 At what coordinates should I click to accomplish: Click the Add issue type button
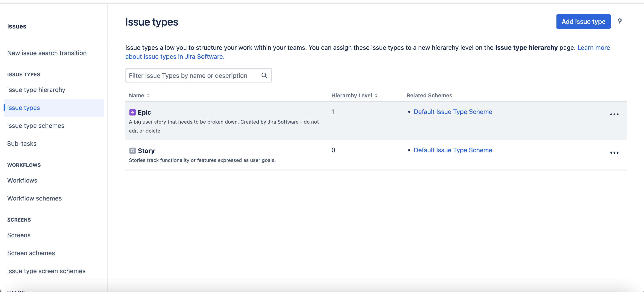(583, 22)
